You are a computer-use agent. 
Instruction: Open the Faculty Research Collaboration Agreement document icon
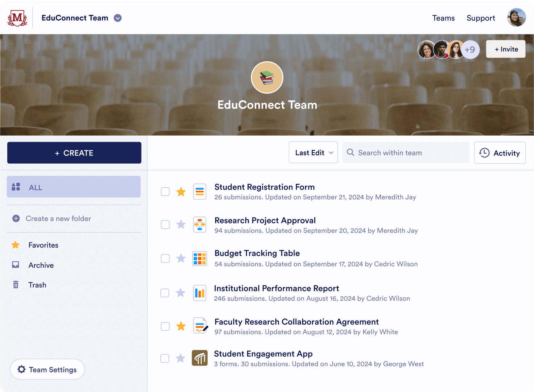200,326
